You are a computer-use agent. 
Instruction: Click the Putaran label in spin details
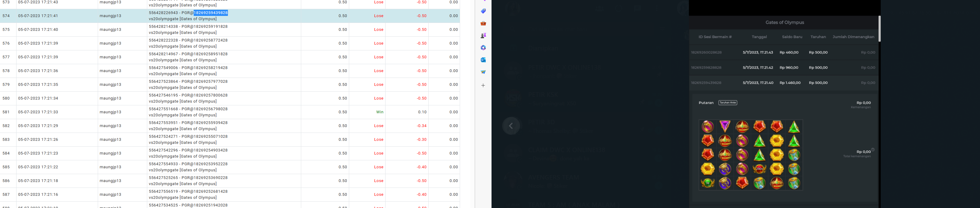pyautogui.click(x=706, y=103)
